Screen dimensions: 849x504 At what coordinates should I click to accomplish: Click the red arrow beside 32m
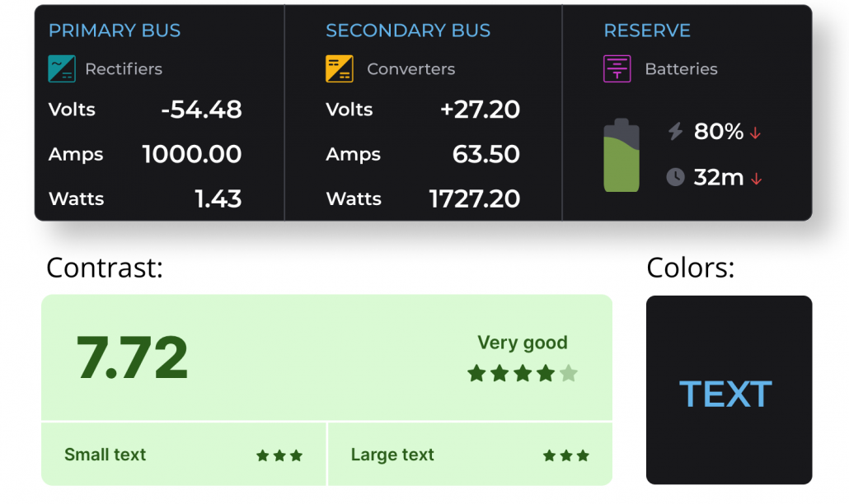(x=757, y=179)
